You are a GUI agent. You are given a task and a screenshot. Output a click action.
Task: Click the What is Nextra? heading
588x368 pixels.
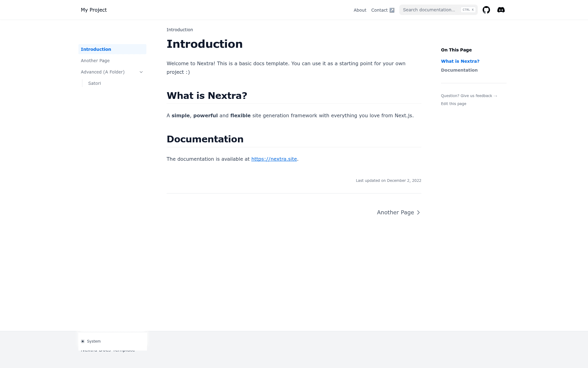(207, 96)
